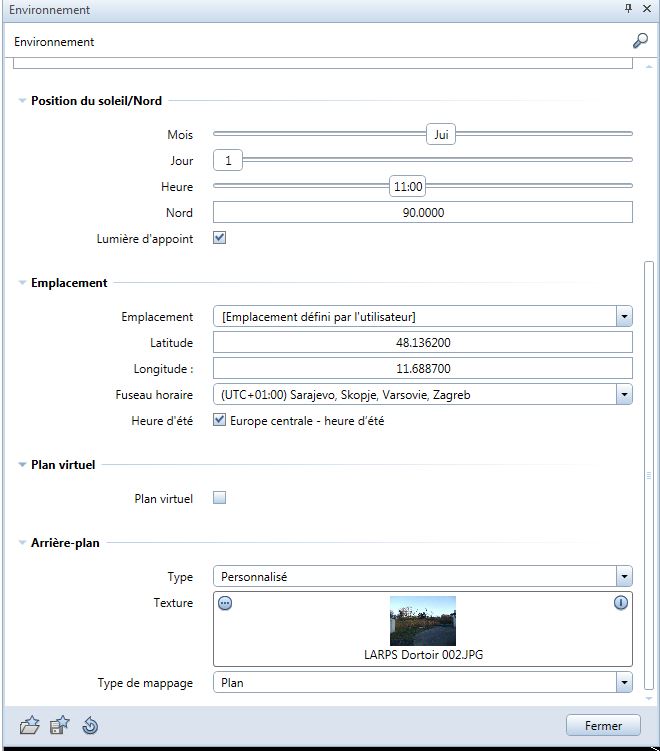This screenshot has width=660, height=751.
Task: Click the LARPS Dortoir 002.JPG thumbnail
Action: (423, 621)
